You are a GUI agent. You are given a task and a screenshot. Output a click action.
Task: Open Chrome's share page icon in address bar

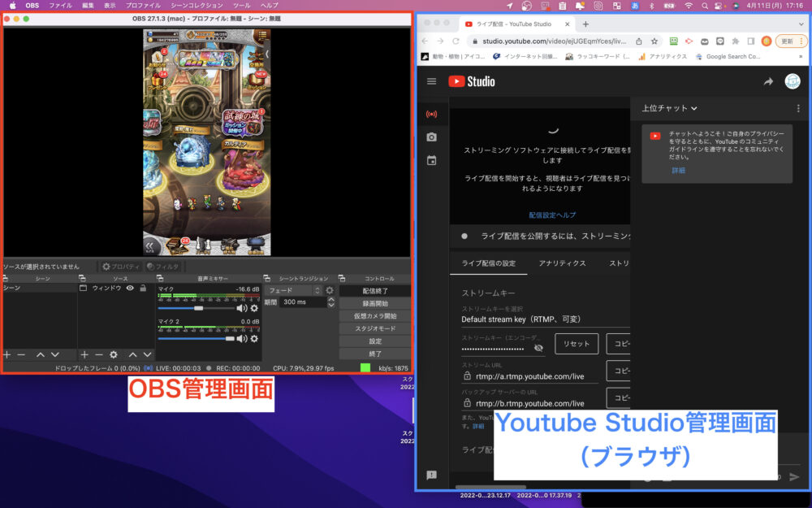[639, 41]
